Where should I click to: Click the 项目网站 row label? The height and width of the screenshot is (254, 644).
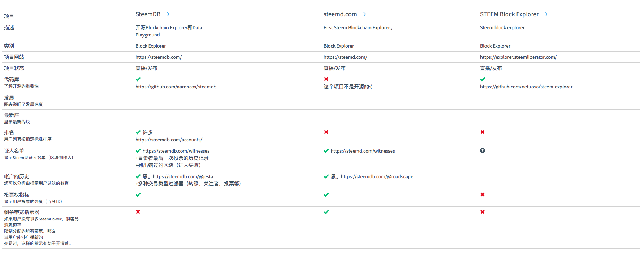click(14, 57)
